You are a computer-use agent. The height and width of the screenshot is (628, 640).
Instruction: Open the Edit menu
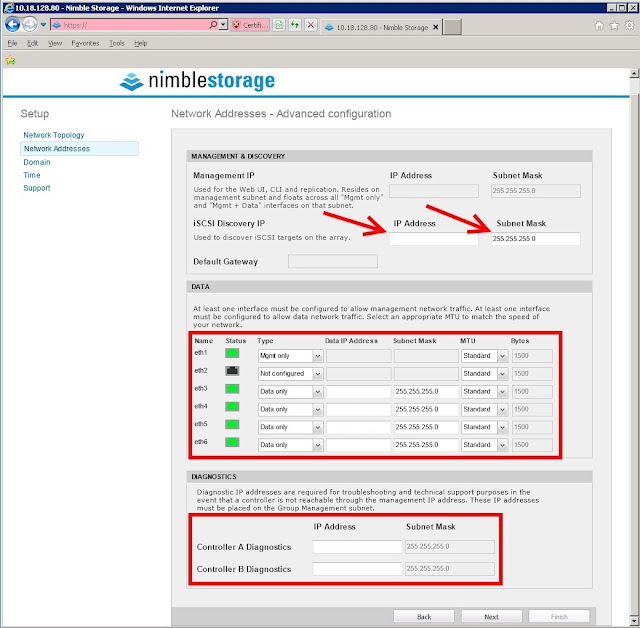32,43
